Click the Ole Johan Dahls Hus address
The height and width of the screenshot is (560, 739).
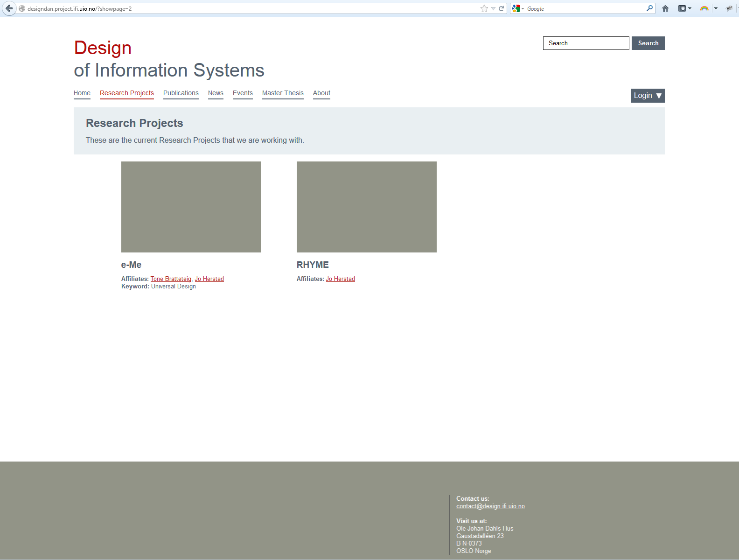pos(485,528)
